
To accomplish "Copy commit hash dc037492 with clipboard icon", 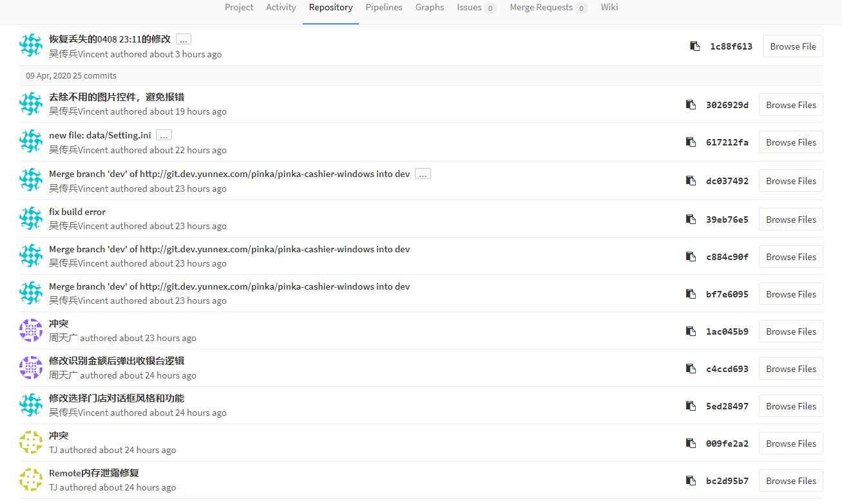I will pyautogui.click(x=691, y=181).
